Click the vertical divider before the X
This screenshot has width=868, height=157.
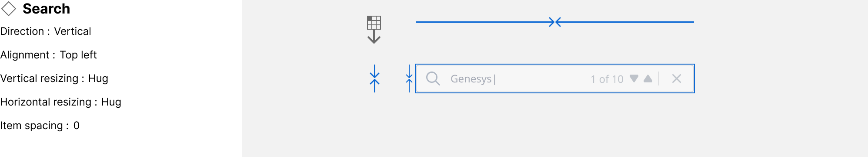click(x=659, y=78)
